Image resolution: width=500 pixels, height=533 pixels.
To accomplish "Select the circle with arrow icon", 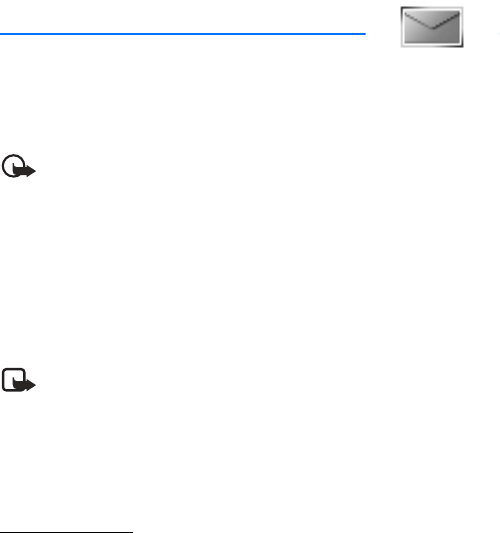I will coord(19,166).
